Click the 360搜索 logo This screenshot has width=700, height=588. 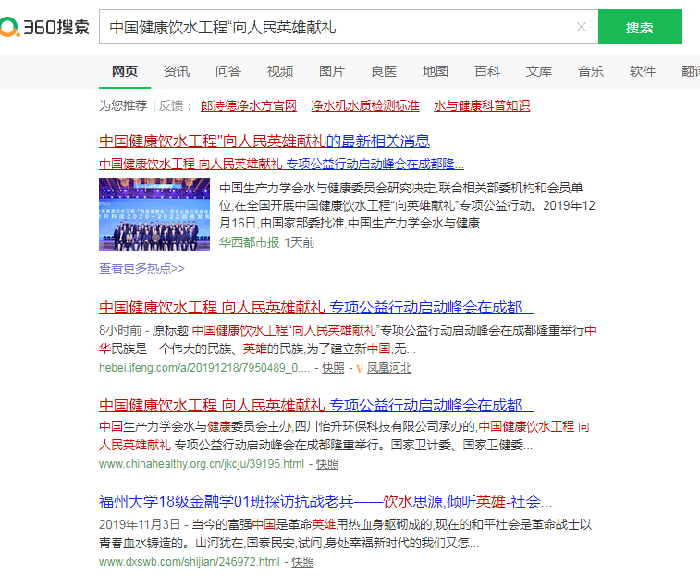pyautogui.click(x=44, y=27)
